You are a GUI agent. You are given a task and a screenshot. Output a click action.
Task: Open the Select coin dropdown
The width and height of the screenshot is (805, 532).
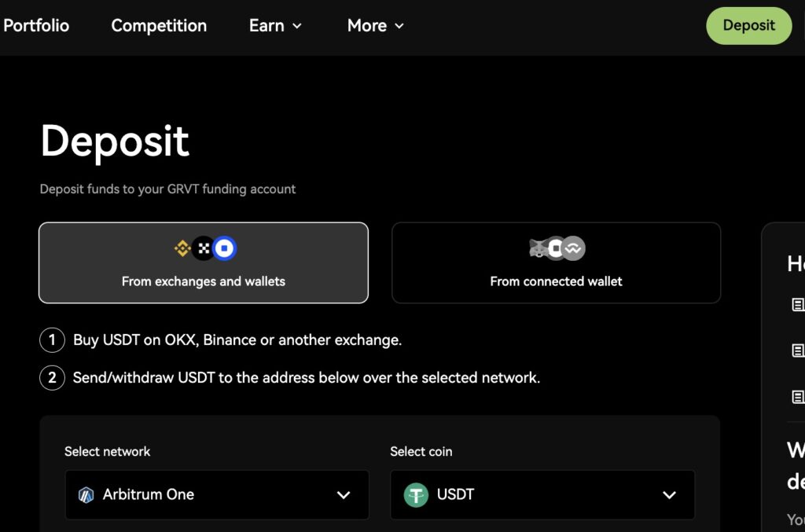[542, 495]
